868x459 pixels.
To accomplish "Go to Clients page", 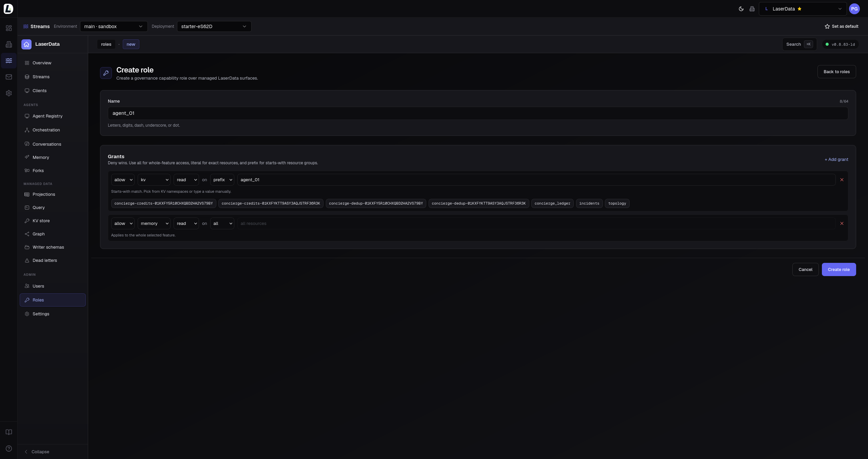I will tap(53, 91).
